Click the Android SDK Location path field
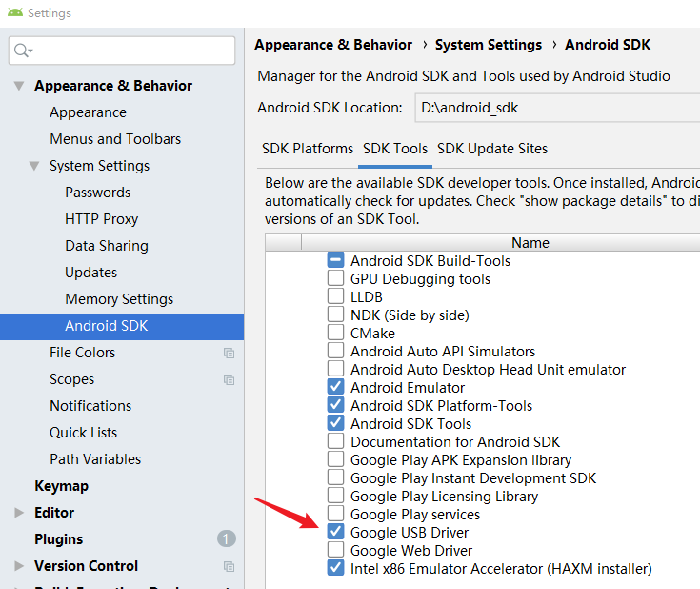 point(557,108)
